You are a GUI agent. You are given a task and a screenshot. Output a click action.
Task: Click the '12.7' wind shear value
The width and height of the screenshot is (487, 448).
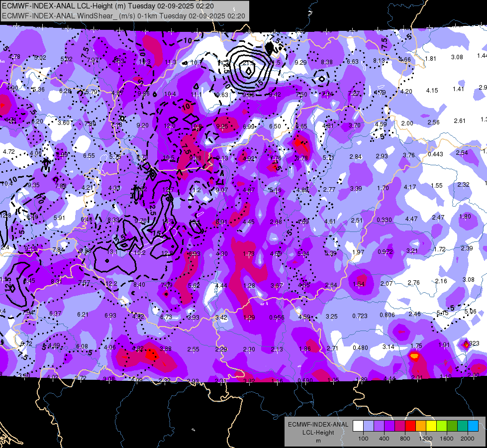pyautogui.click(x=168, y=190)
